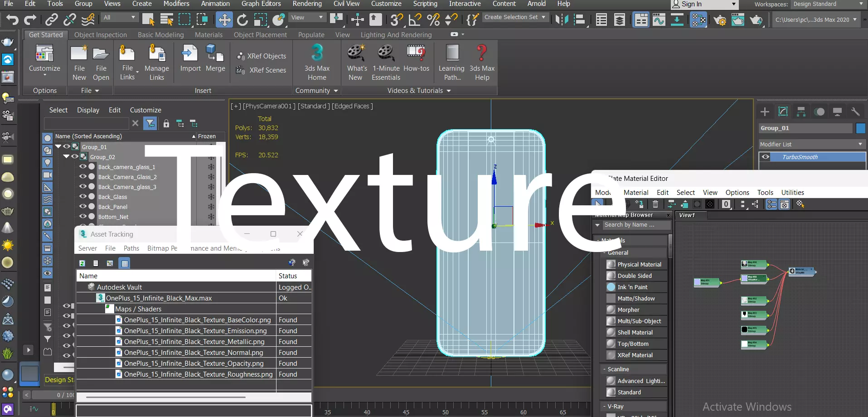This screenshot has height=417, width=868.
Task: Toggle the TurboSmooth modifier eye icon
Action: [766, 157]
